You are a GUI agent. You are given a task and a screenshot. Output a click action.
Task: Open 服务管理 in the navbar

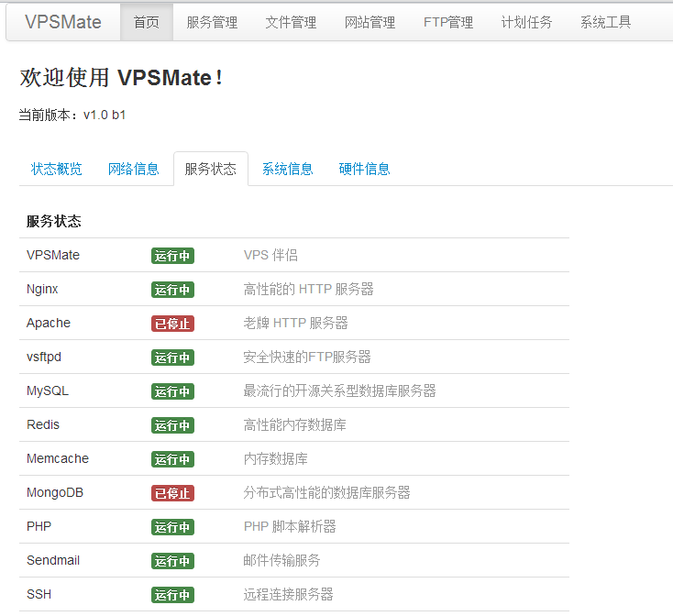pyautogui.click(x=212, y=22)
